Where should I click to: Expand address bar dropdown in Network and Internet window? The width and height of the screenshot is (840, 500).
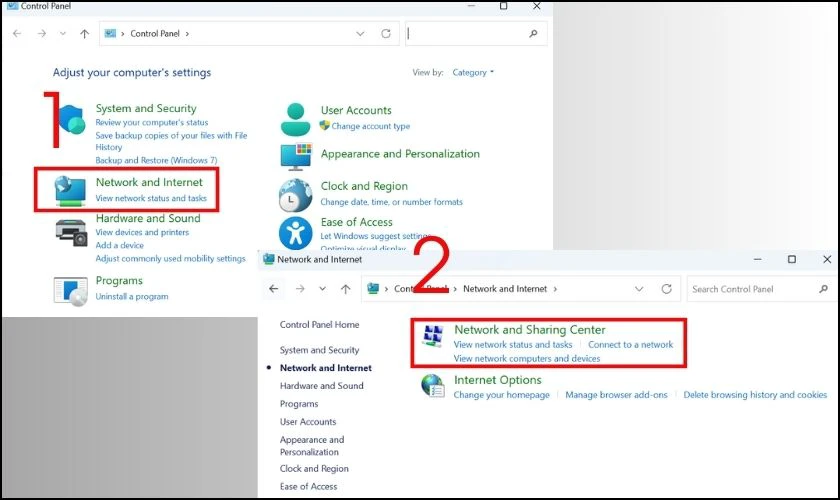point(640,289)
